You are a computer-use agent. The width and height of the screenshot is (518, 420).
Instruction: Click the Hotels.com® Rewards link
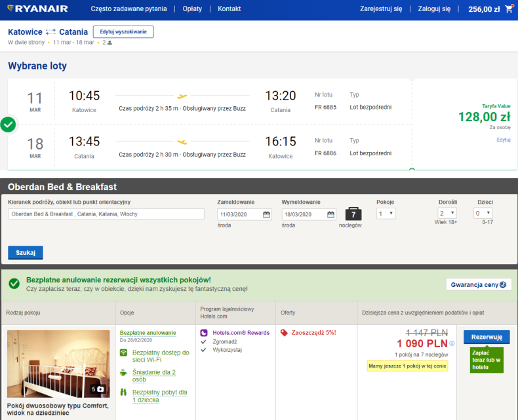tap(241, 333)
